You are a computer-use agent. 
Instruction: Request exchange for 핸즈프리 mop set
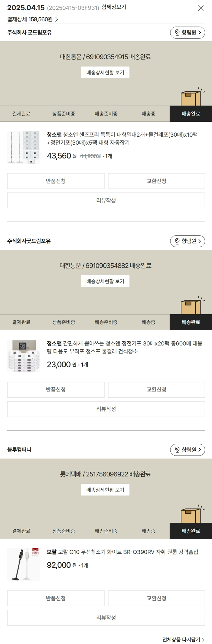pos(156,181)
